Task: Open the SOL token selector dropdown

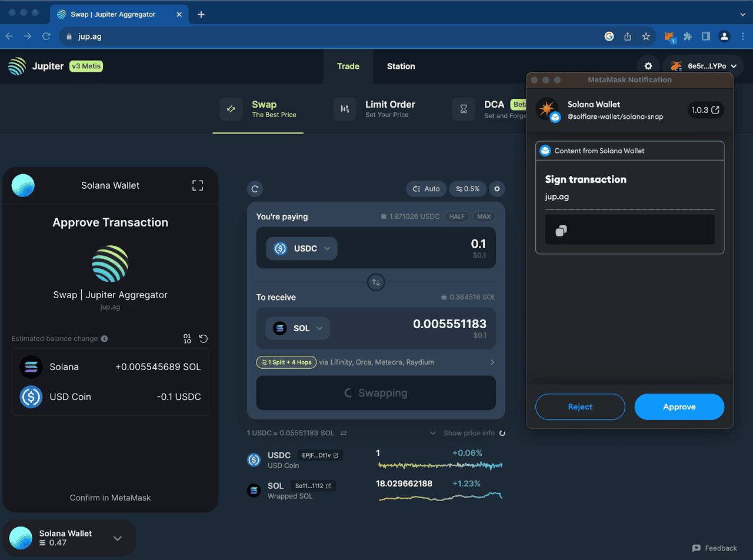Action: (298, 328)
